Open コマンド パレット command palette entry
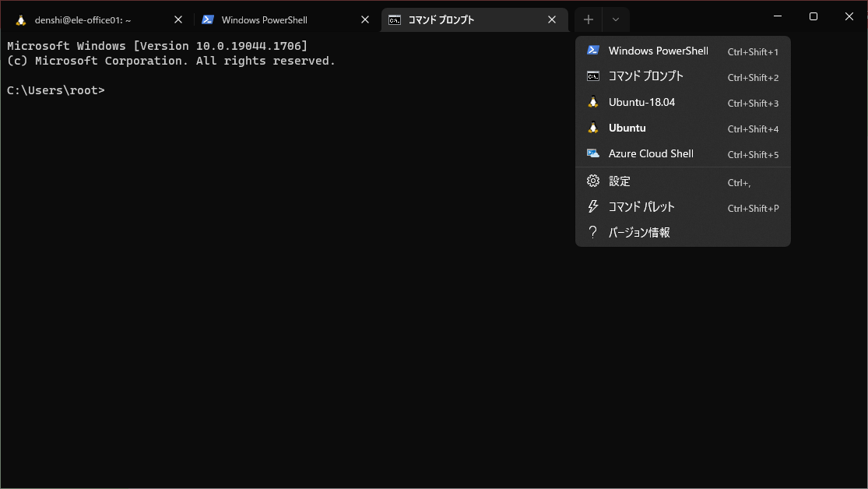Image resolution: width=868 pixels, height=489 pixels. pyautogui.click(x=683, y=207)
